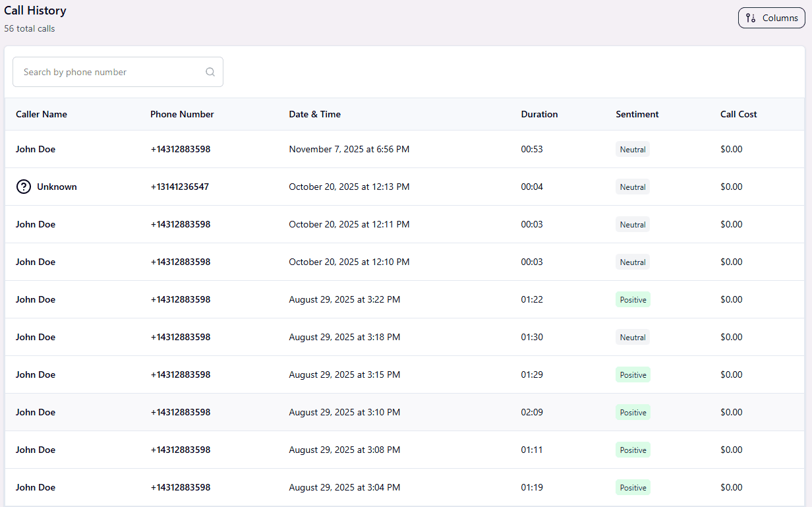Image resolution: width=812 pixels, height=507 pixels.
Task: Click the Date & Time column header
Action: (314, 114)
